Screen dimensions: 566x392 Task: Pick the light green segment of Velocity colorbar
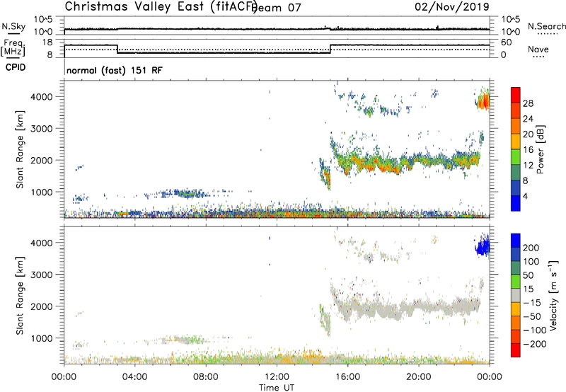pyautogui.click(x=516, y=282)
